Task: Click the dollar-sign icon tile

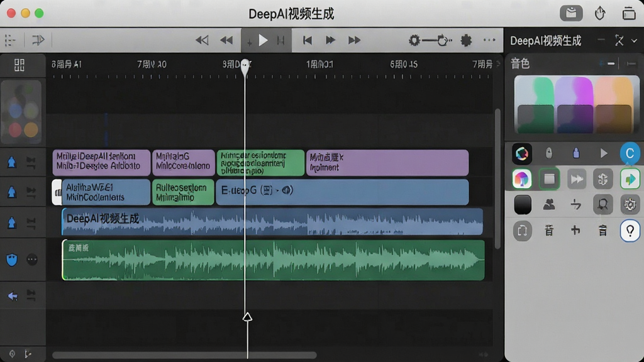Action: (x=603, y=179)
